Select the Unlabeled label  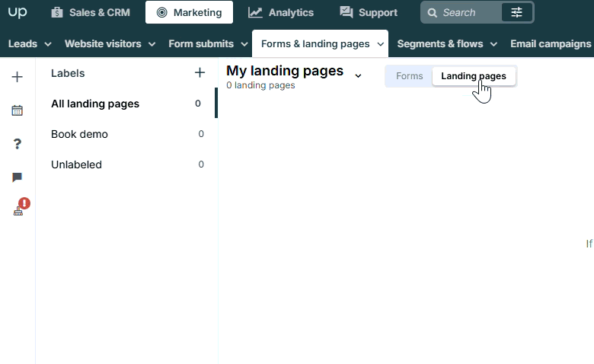pos(126,164)
